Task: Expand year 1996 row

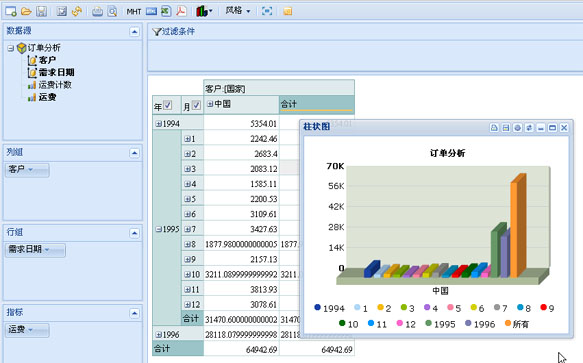Action: coord(159,335)
